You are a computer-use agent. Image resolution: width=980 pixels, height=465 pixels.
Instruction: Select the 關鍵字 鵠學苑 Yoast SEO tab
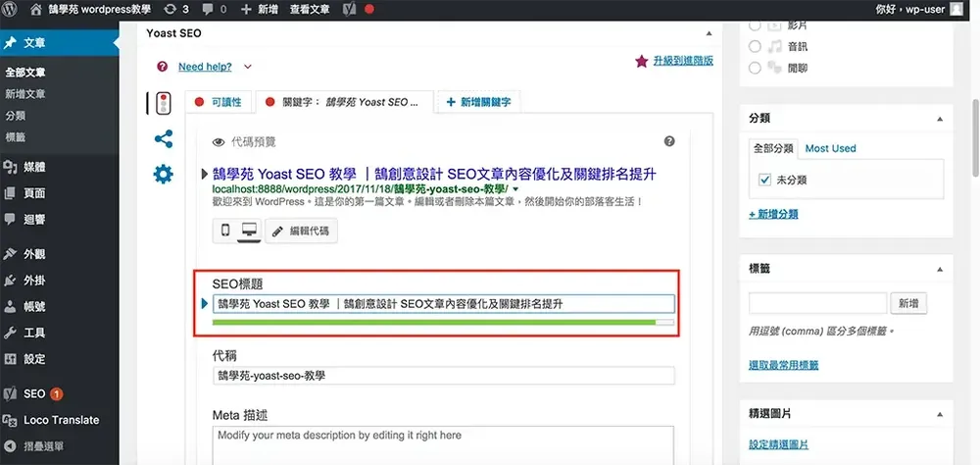click(x=344, y=102)
